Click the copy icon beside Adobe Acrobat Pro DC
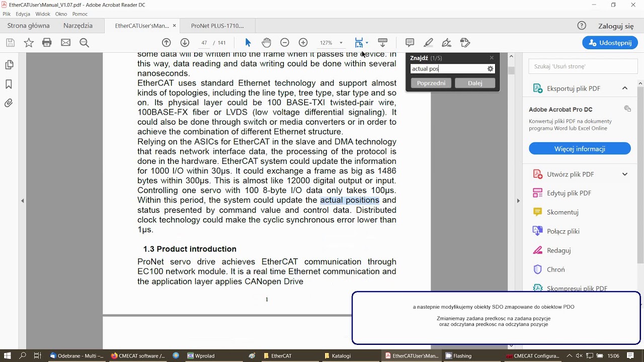The image size is (644, 362). (627, 109)
